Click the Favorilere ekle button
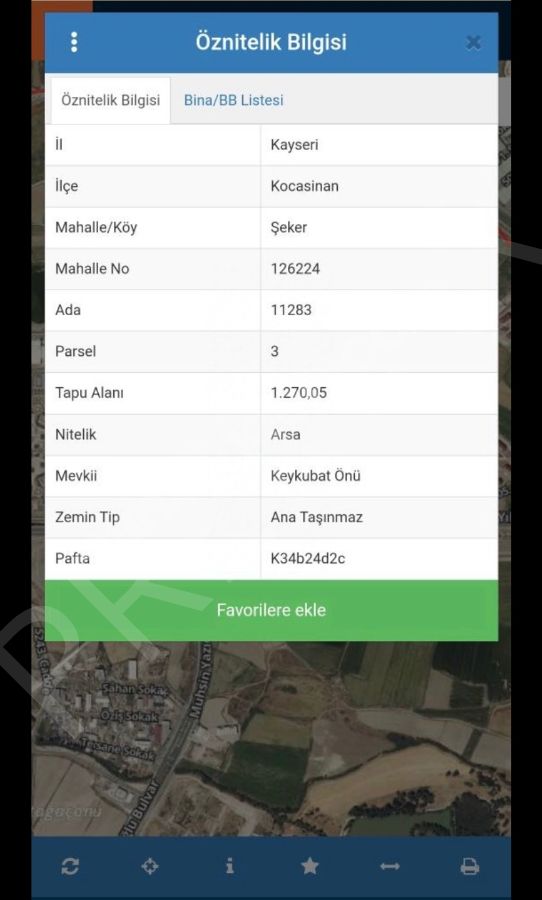 click(271, 610)
